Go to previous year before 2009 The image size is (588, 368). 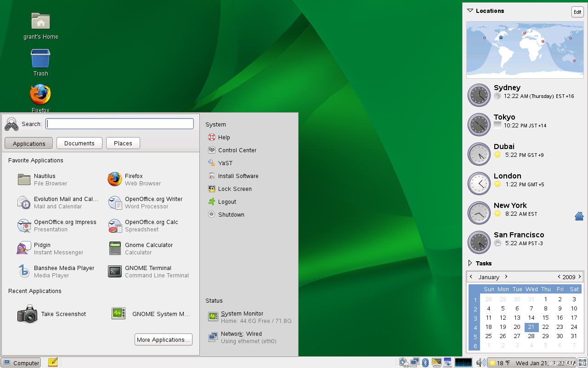click(559, 277)
